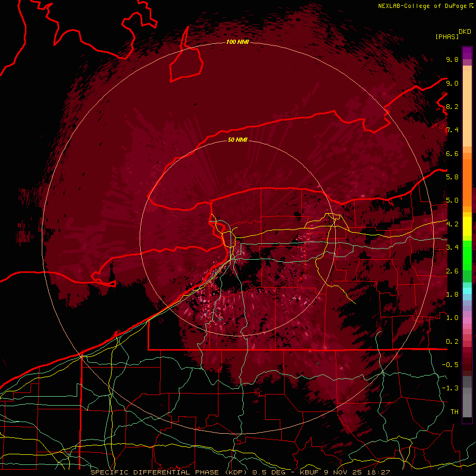Pick the orange segment of the color bar
Screen dimensions: 476x476
[467, 182]
